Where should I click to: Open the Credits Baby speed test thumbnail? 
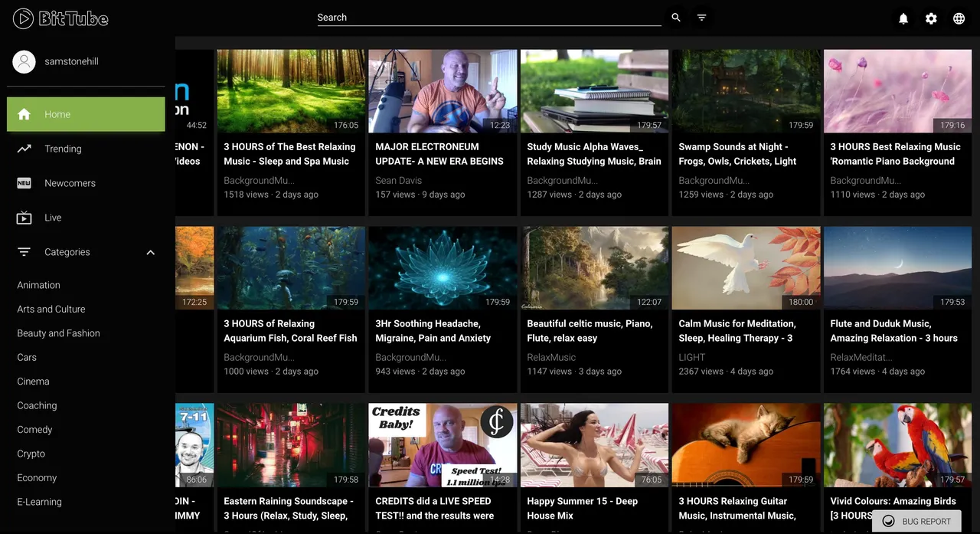point(443,445)
